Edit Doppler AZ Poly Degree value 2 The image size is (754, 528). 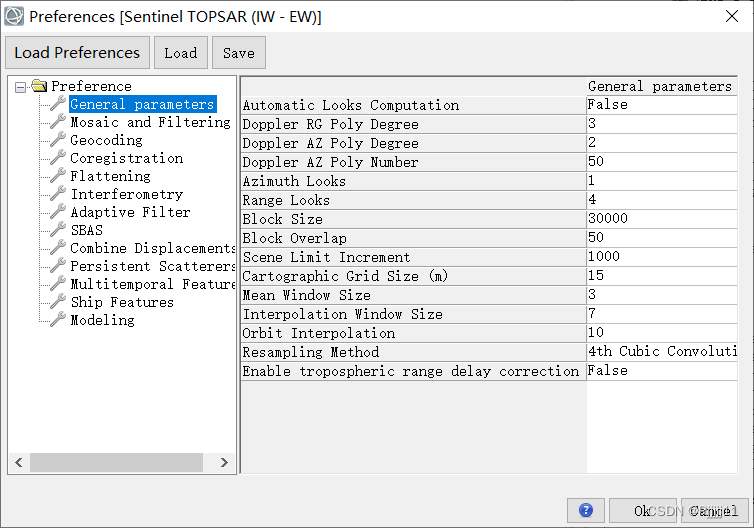662,143
